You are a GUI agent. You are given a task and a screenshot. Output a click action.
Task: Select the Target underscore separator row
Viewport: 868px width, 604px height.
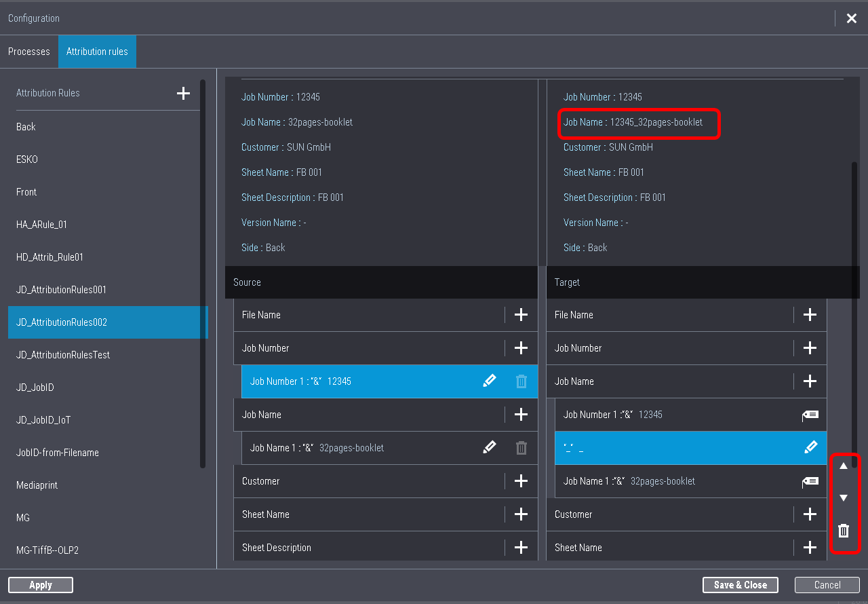[690, 448]
